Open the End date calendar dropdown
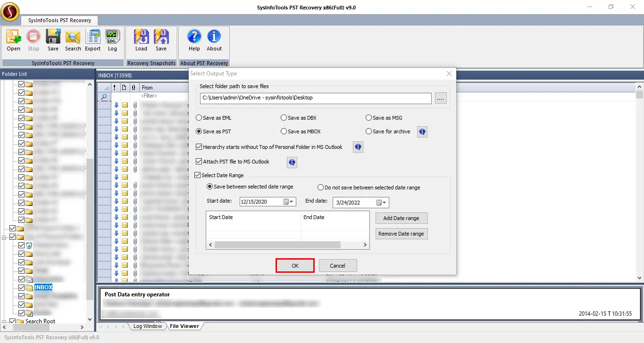This screenshot has width=644, height=343. [x=382, y=203]
